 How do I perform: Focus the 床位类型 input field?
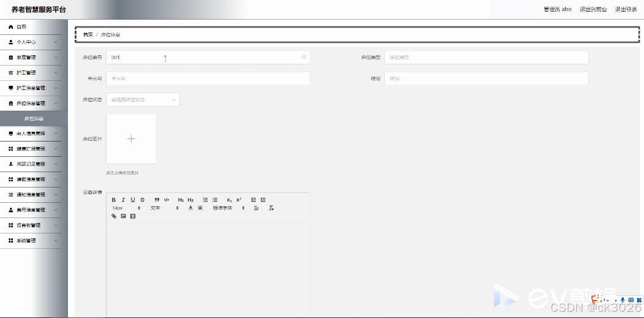pos(486,57)
